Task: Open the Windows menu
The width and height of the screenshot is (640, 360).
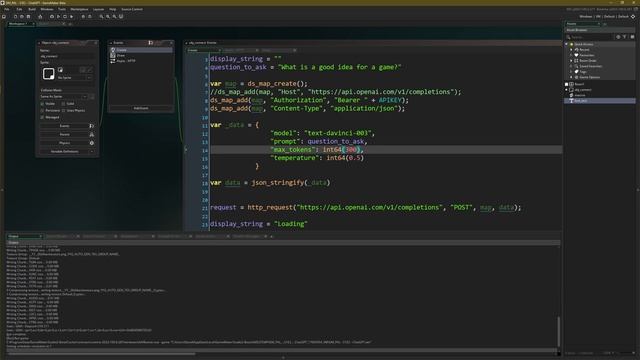Action: [x=47, y=9]
